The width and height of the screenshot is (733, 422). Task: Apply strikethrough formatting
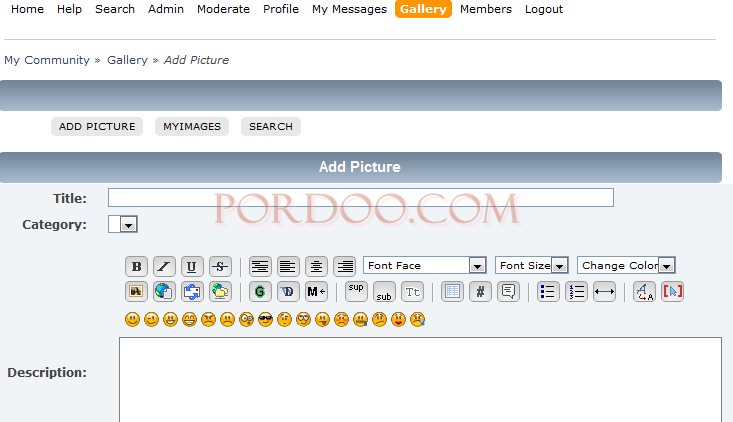pyautogui.click(x=220, y=266)
